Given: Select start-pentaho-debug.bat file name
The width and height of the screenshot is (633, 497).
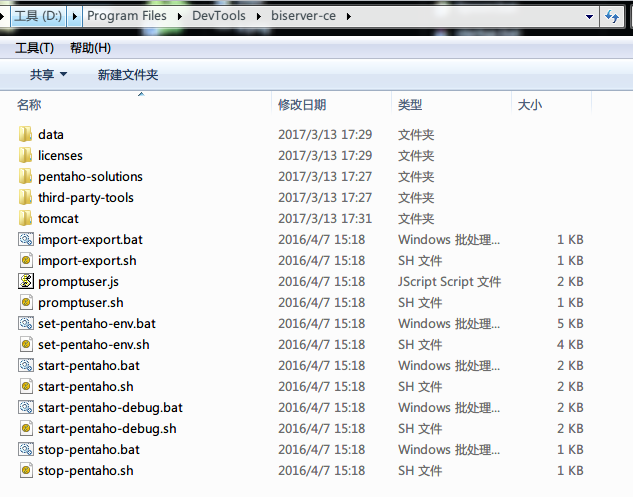Looking at the screenshot, I should (x=110, y=407).
